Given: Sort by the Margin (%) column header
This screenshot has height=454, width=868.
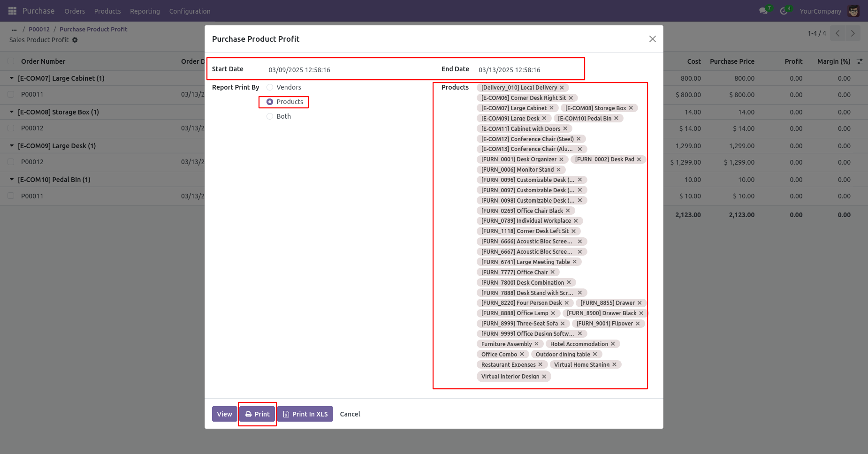Looking at the screenshot, I should [834, 61].
